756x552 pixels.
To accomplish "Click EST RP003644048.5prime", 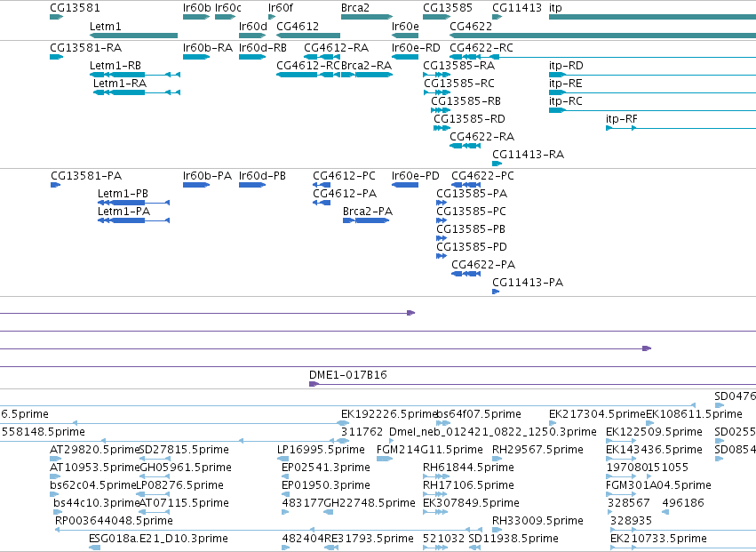I will pyautogui.click(x=114, y=521).
